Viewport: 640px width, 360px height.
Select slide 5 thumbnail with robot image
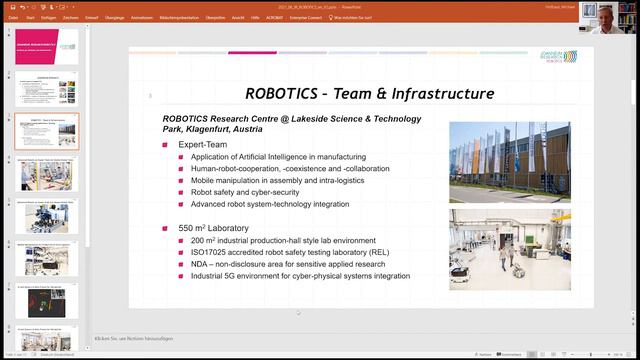[x=47, y=216]
